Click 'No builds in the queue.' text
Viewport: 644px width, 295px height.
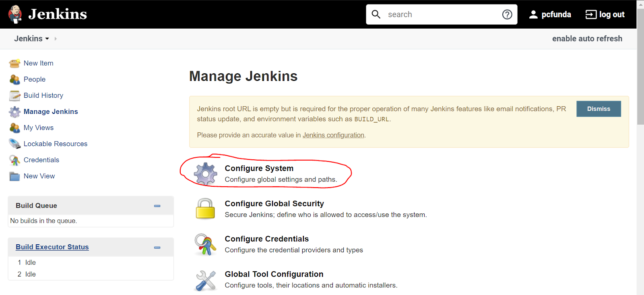[x=43, y=221]
